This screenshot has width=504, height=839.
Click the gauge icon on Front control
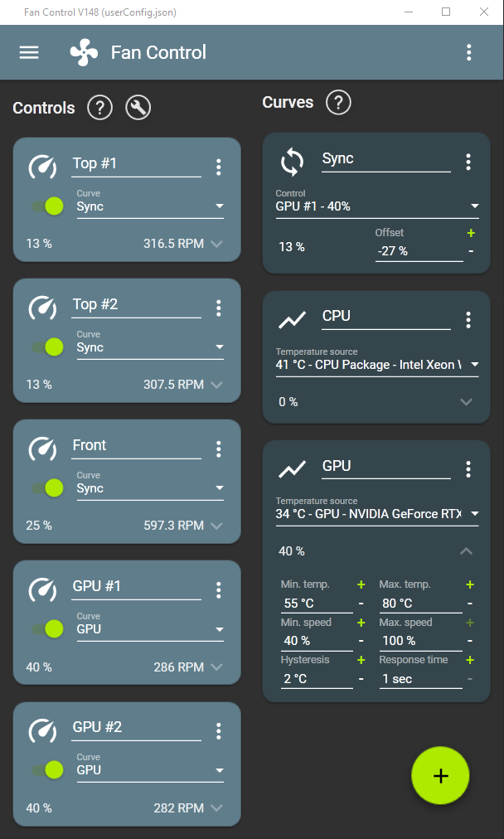tap(43, 449)
